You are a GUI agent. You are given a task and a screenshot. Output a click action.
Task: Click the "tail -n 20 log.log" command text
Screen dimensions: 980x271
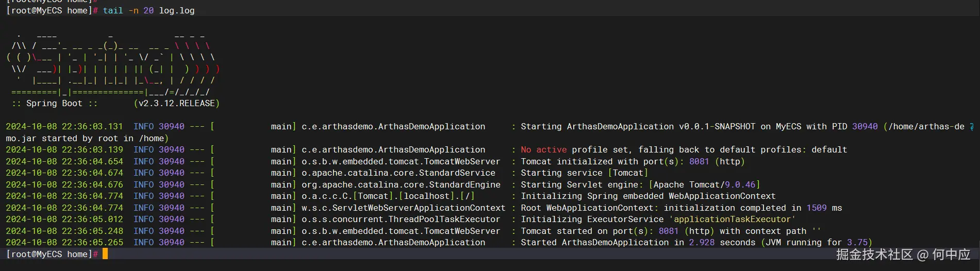coord(148,10)
